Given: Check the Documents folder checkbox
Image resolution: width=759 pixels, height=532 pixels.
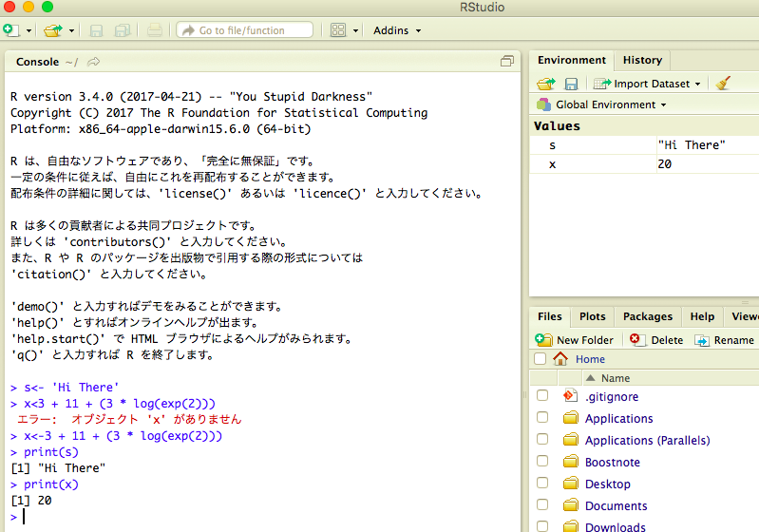Looking at the screenshot, I should pos(542,504).
